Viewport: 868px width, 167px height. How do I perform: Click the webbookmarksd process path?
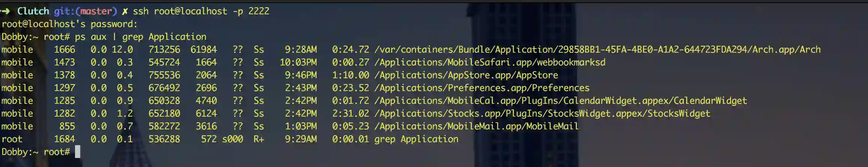click(x=490, y=62)
